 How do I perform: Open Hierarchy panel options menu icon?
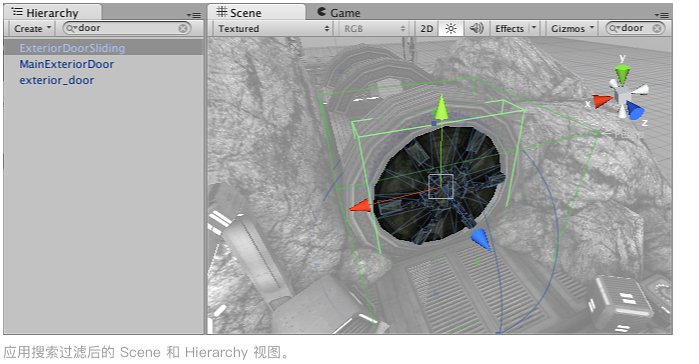click(194, 15)
